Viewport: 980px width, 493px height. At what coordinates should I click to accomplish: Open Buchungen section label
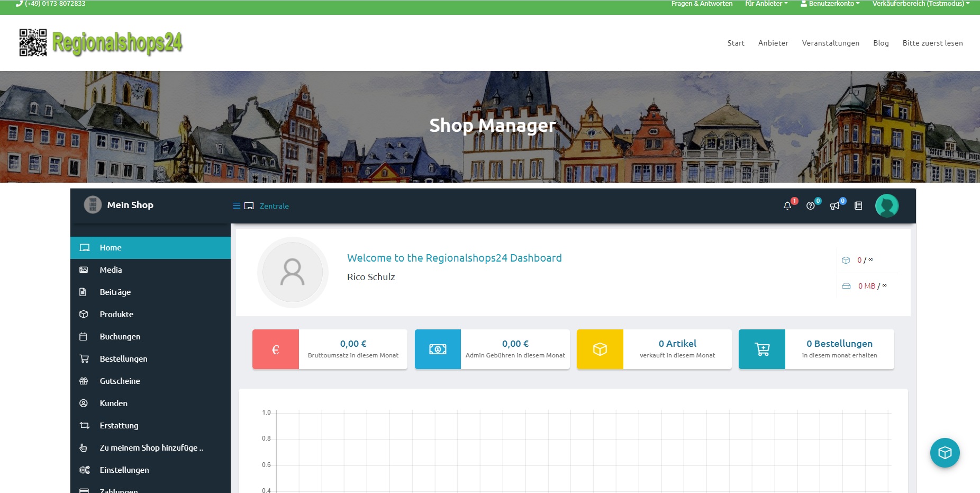click(x=120, y=336)
